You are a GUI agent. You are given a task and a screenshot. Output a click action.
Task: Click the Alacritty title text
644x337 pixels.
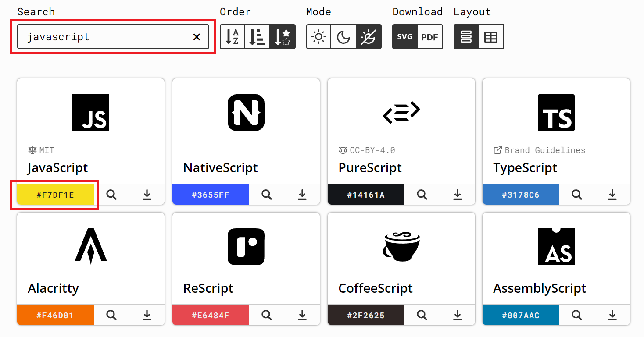(x=54, y=288)
